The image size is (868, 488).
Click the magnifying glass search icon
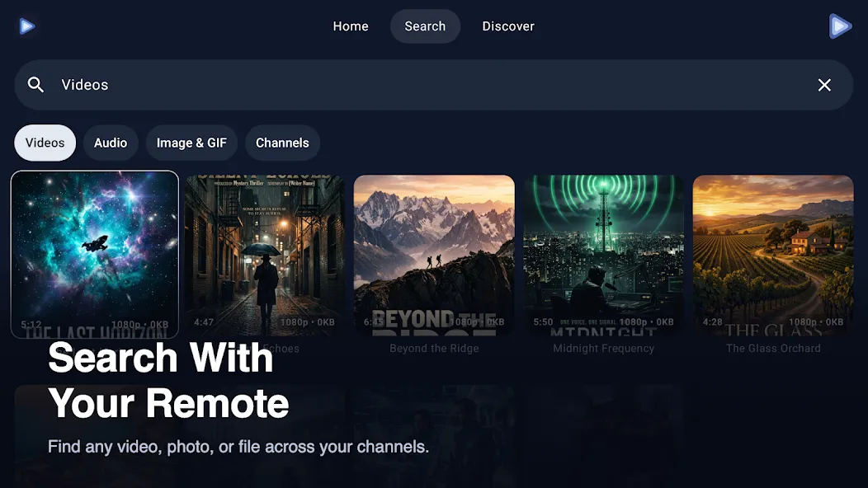[36, 85]
